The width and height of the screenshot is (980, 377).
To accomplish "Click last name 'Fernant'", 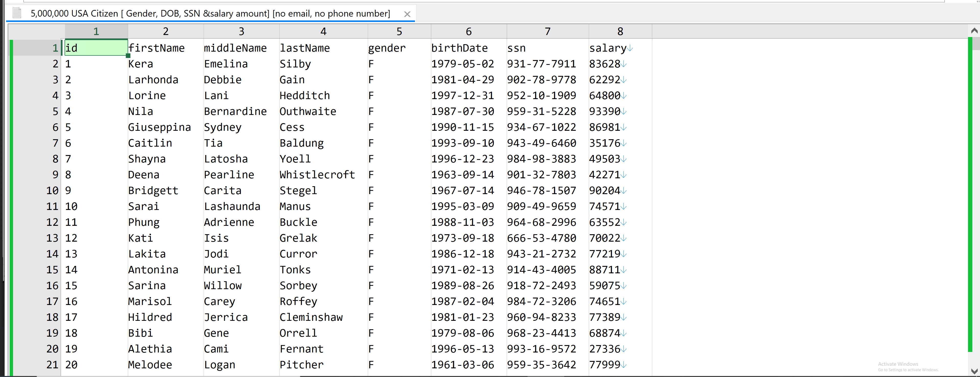I will tap(302, 349).
